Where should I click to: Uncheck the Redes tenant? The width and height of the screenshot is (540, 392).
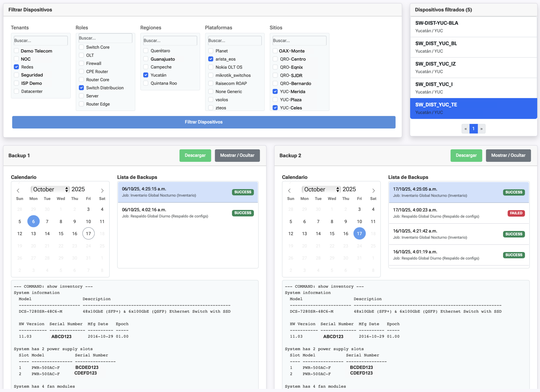pyautogui.click(x=16, y=67)
